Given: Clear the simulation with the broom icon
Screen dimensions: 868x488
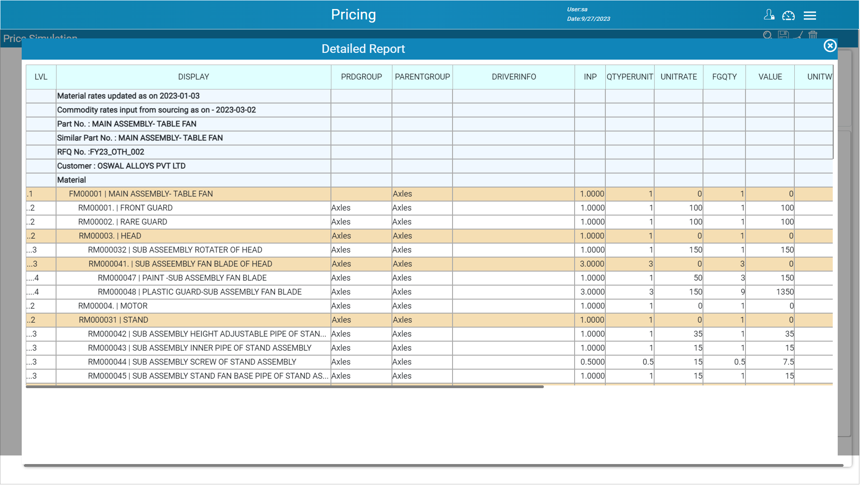Looking at the screenshot, I should 798,35.
